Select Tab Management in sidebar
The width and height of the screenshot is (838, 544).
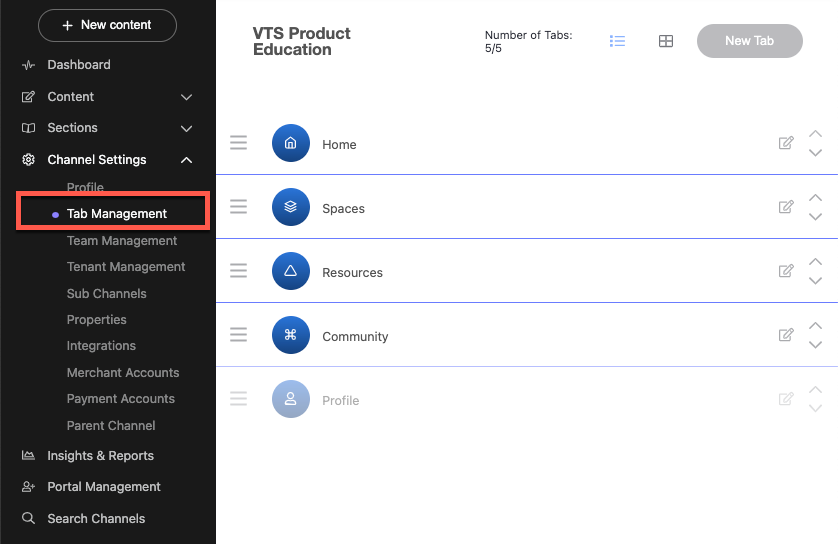click(117, 214)
